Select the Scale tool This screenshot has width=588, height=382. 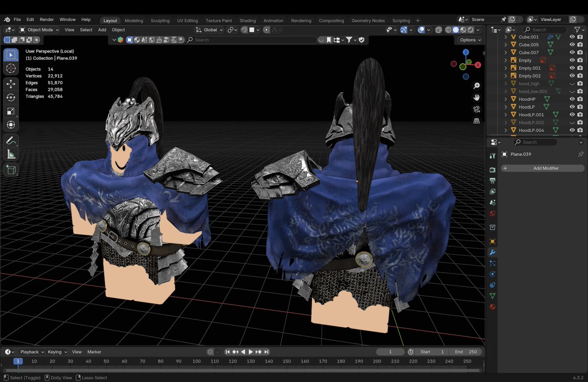11,111
